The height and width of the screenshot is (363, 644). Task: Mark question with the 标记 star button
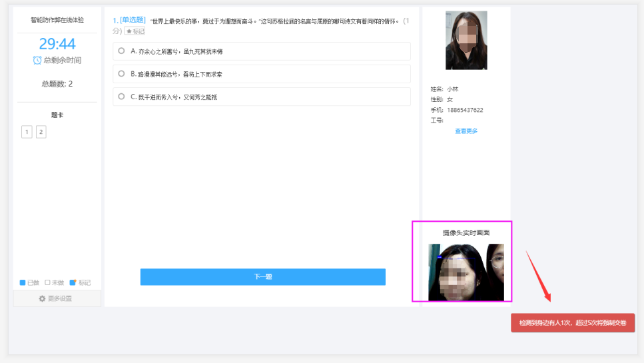pyautogui.click(x=135, y=31)
